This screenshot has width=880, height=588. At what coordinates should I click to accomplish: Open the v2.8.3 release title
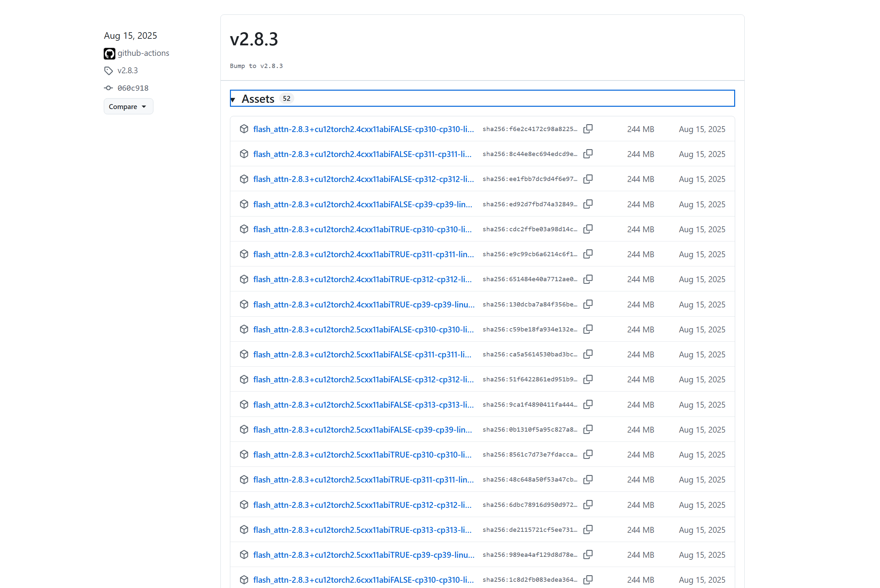[x=254, y=39]
